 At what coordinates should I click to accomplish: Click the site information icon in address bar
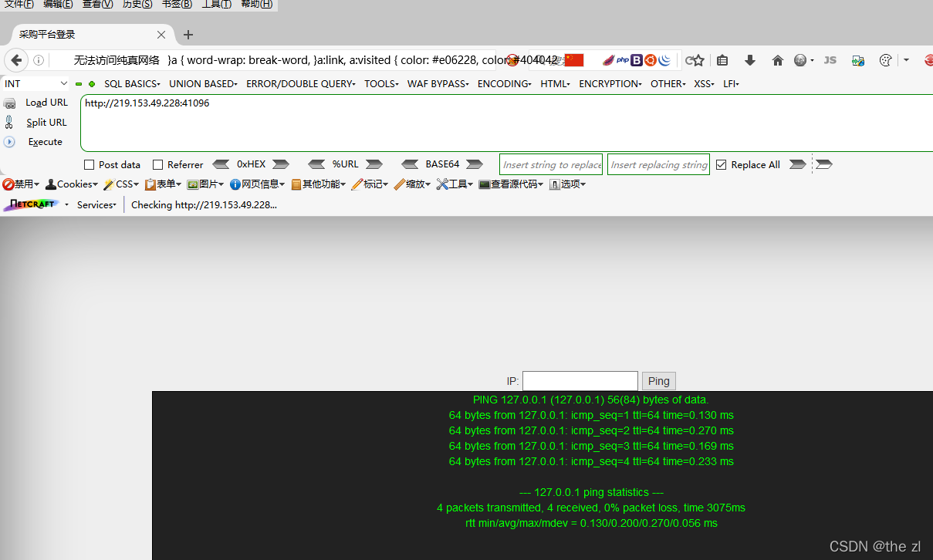[x=39, y=60]
